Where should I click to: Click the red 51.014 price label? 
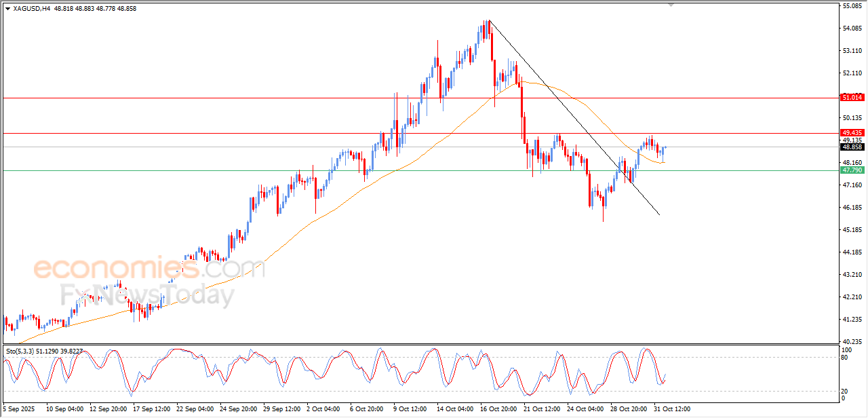pyautogui.click(x=852, y=98)
